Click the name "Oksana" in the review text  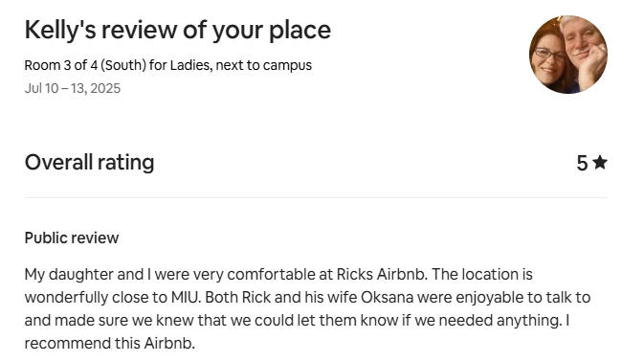pyautogui.click(x=387, y=297)
